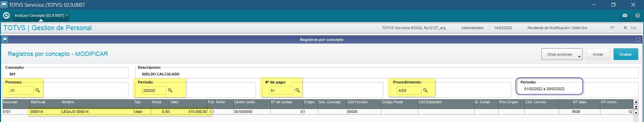
Task: Click the Grabar button
Action: click(x=626, y=54)
